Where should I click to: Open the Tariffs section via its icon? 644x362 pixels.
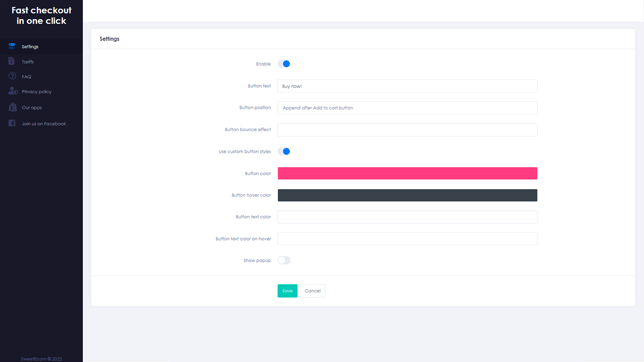[12, 61]
